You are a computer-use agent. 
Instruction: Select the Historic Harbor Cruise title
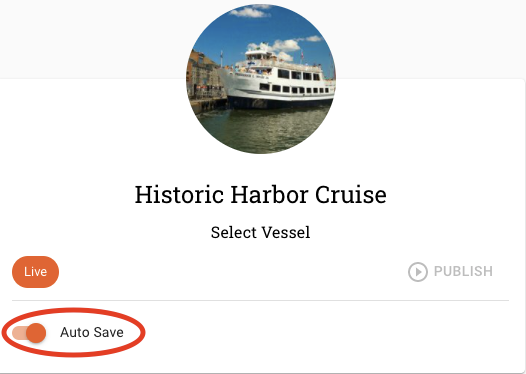click(x=260, y=195)
